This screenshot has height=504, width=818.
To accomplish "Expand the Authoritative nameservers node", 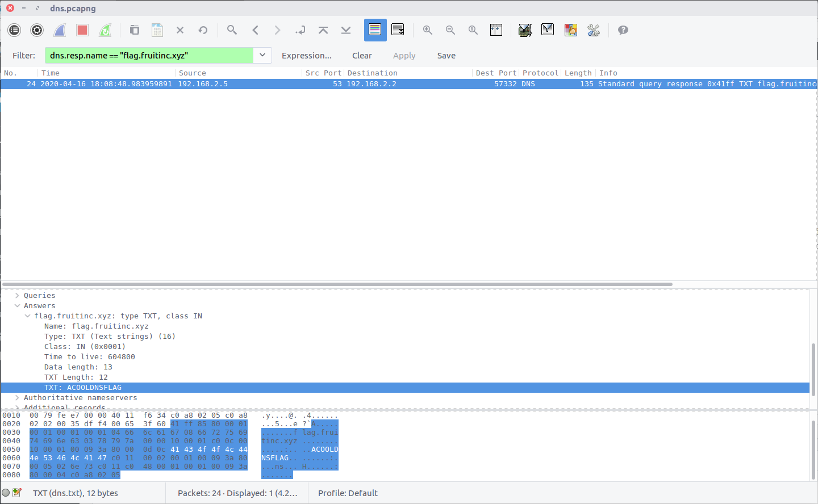I will pyautogui.click(x=17, y=398).
